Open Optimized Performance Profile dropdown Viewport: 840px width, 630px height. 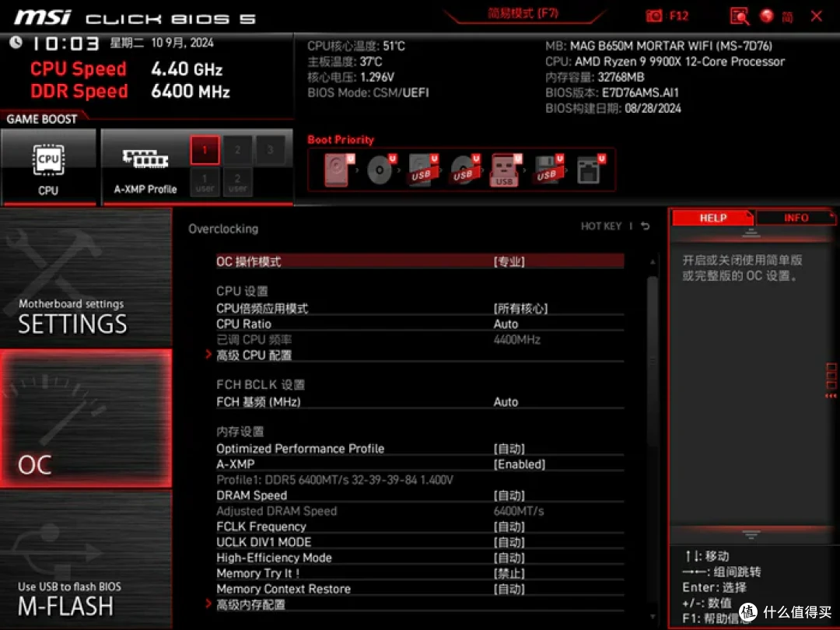pyautogui.click(x=509, y=449)
